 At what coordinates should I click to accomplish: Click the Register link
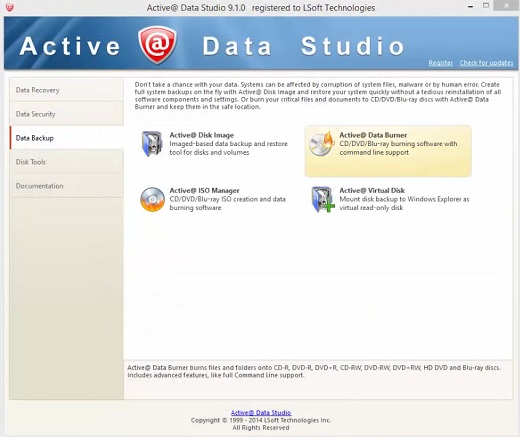point(441,63)
